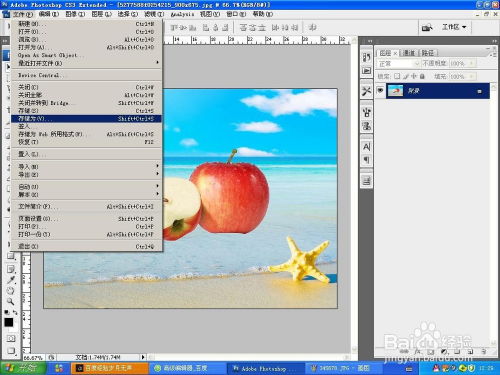Click the black foreground color swatch

(9, 322)
